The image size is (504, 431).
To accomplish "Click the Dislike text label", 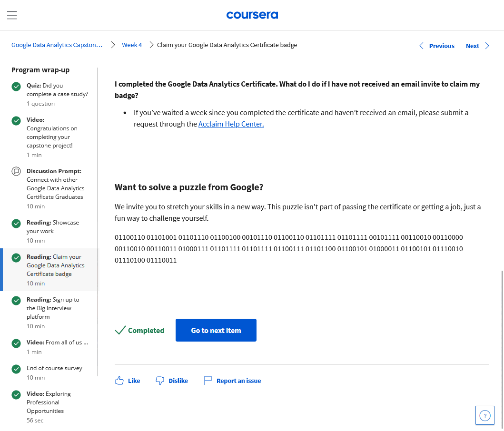I will pyautogui.click(x=178, y=381).
